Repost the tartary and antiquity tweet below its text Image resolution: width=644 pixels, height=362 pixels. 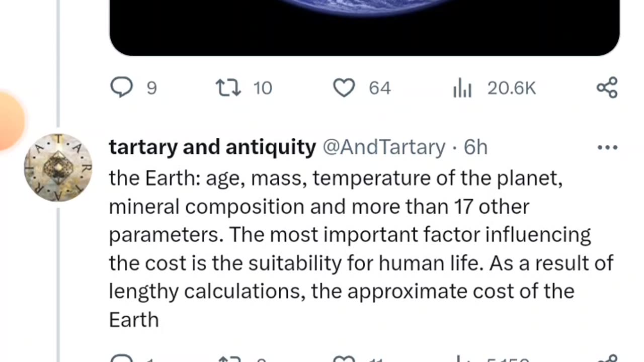click(x=229, y=358)
